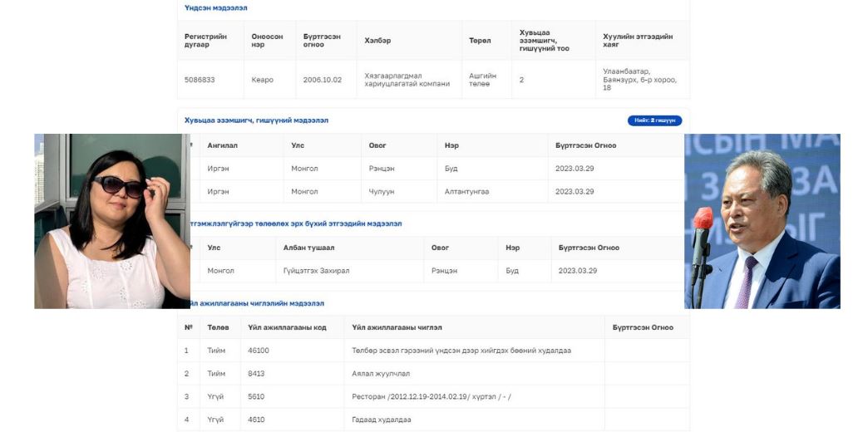Click activity code 46100
Screen dimensions: 868x437
(x=259, y=351)
